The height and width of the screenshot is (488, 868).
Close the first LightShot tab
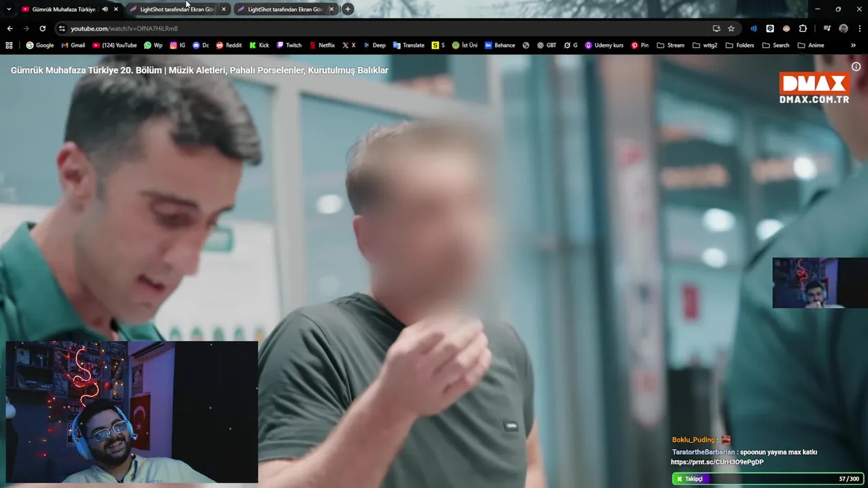pyautogui.click(x=224, y=9)
